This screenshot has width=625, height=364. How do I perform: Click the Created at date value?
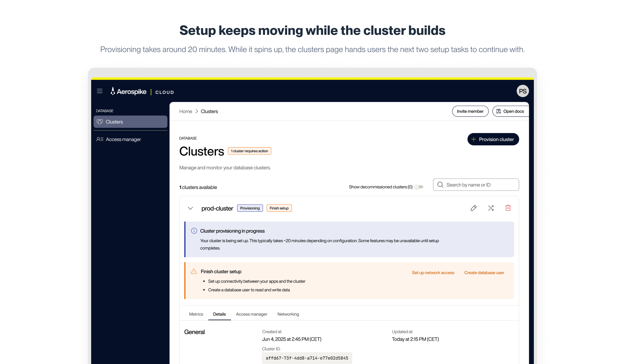point(292,339)
